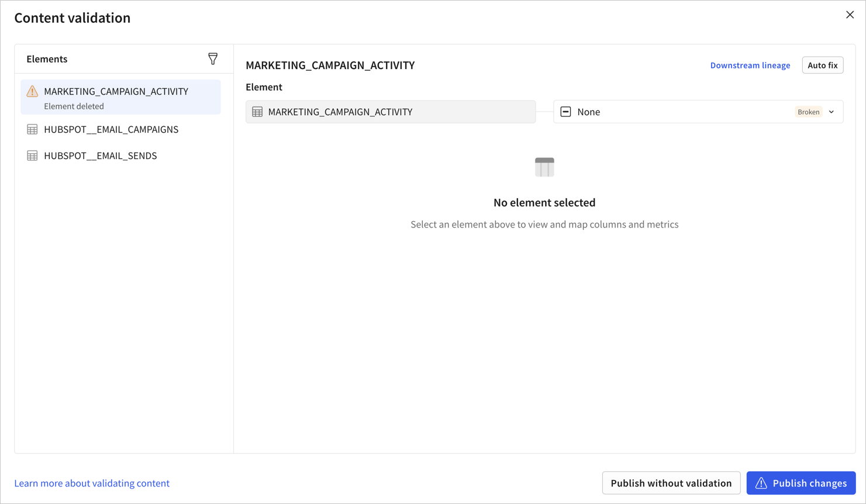Click the warning icon on Publish changes
This screenshot has width=866, height=504.
click(761, 483)
